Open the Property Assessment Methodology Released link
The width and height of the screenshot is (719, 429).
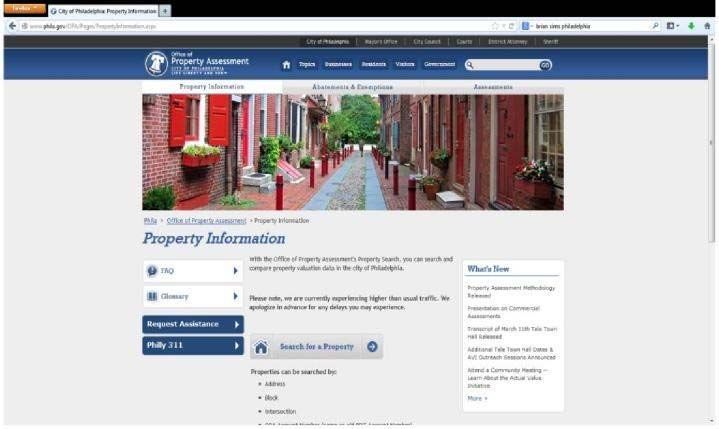(x=510, y=291)
